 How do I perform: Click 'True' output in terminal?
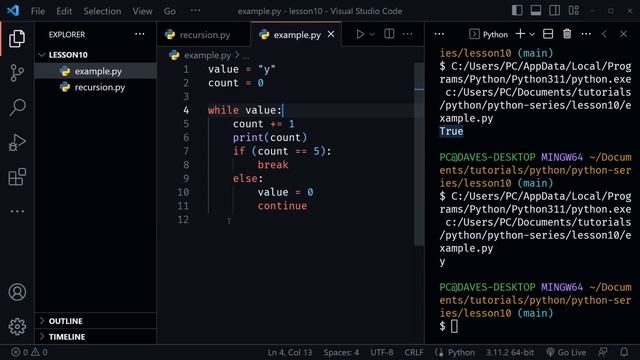[451, 131]
